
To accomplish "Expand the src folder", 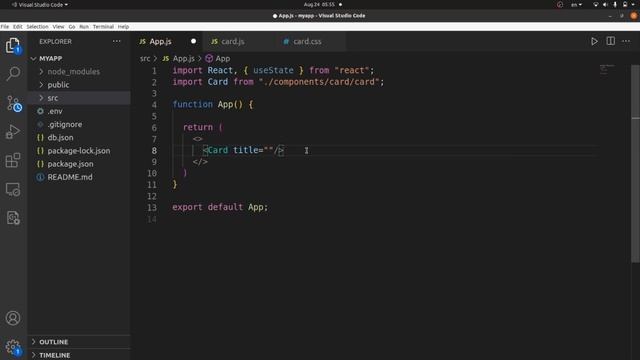I will point(79,98).
